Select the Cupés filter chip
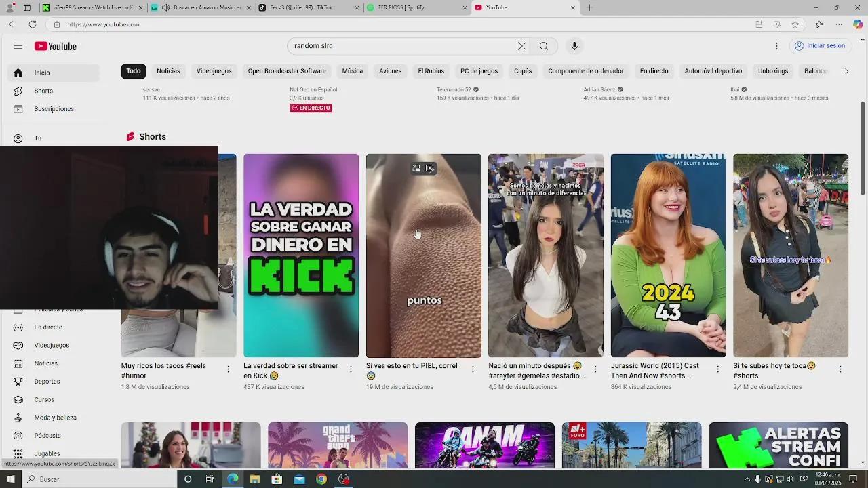868x488 pixels. click(523, 71)
